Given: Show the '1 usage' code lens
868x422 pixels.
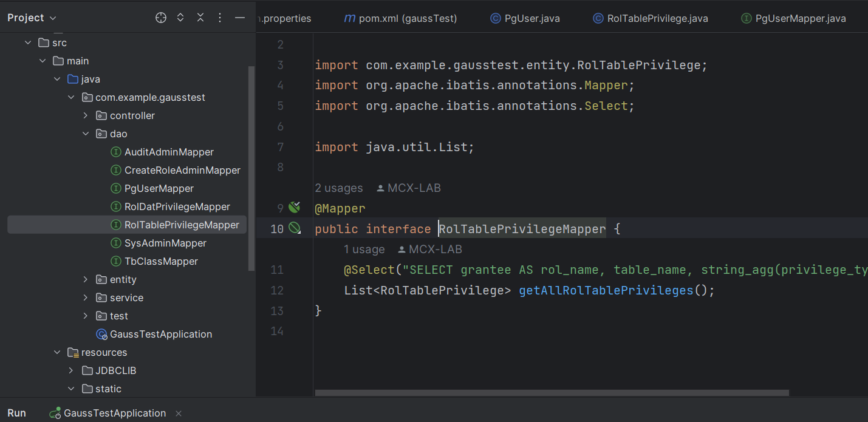Looking at the screenshot, I should pos(364,249).
